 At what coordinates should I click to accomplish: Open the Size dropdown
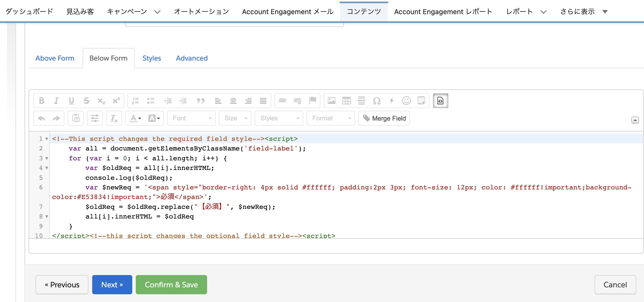tap(235, 118)
